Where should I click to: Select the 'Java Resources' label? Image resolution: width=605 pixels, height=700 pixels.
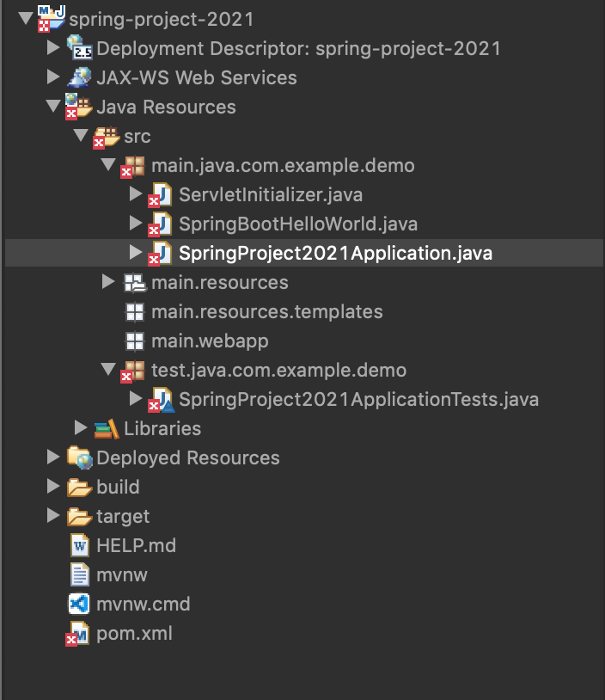click(166, 107)
